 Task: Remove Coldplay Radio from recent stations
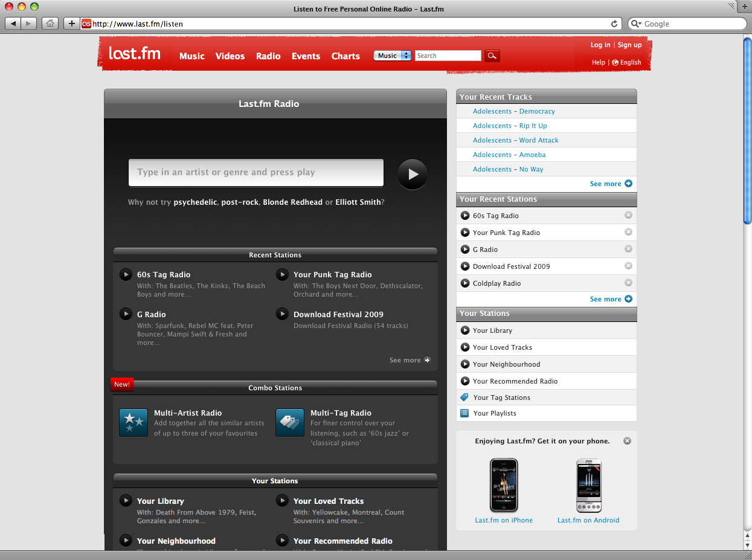coord(628,283)
